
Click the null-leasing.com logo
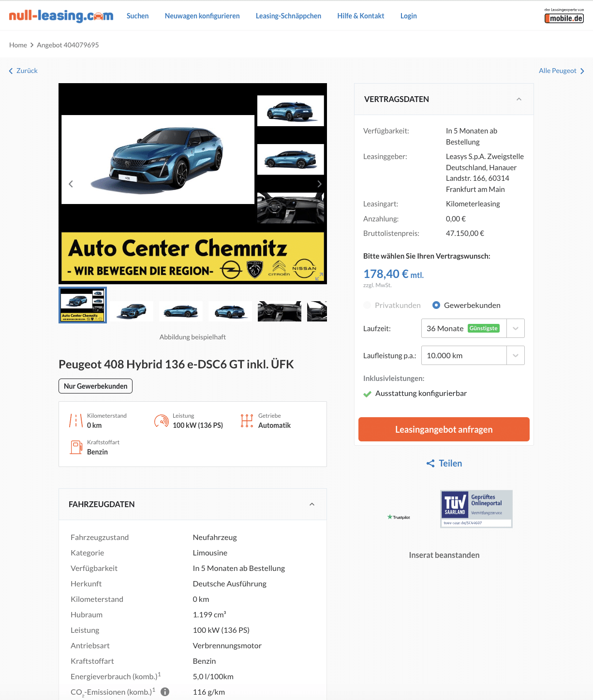[x=61, y=16]
